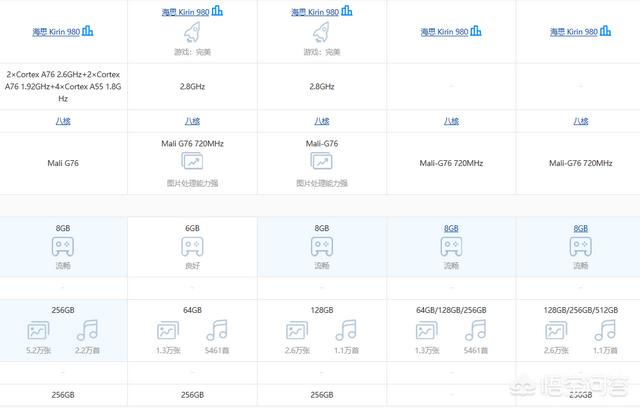Select the 图片处理能力强 label in third column
640x408 pixels.
point(322,183)
